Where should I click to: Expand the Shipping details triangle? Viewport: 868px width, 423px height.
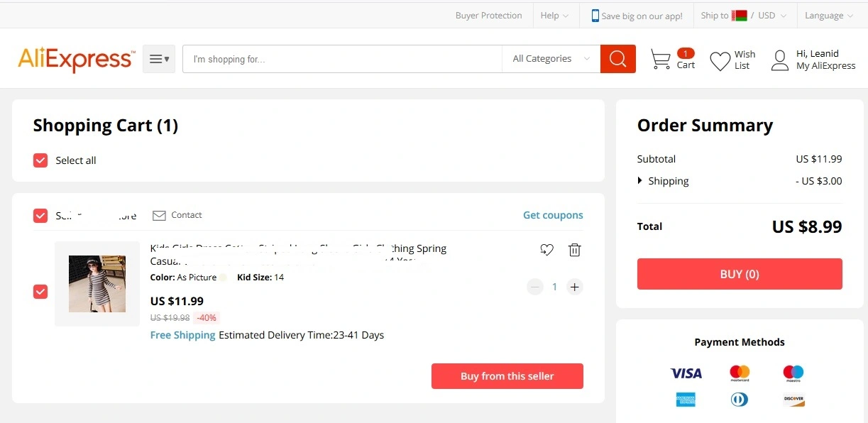640,181
